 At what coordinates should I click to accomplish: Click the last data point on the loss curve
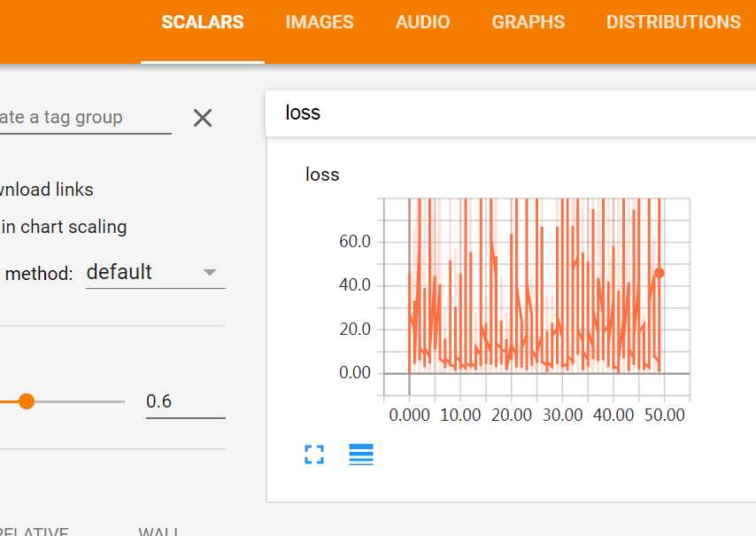(x=660, y=273)
